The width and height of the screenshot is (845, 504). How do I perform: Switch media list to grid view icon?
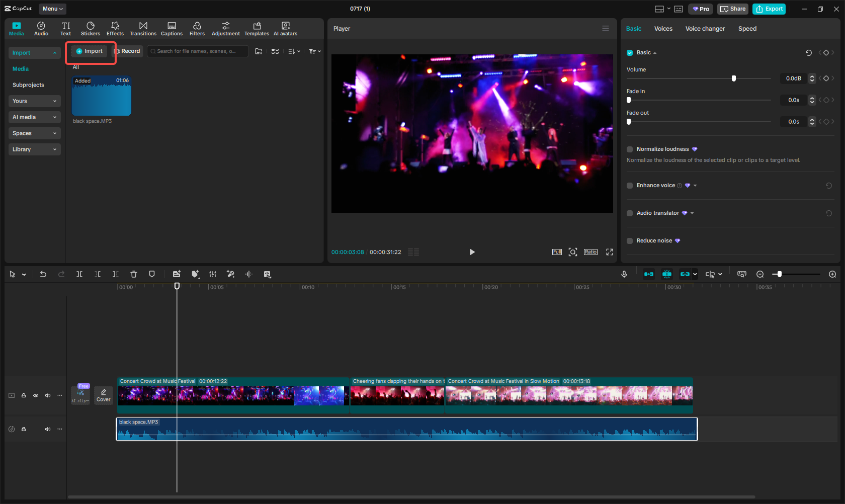[x=275, y=51]
